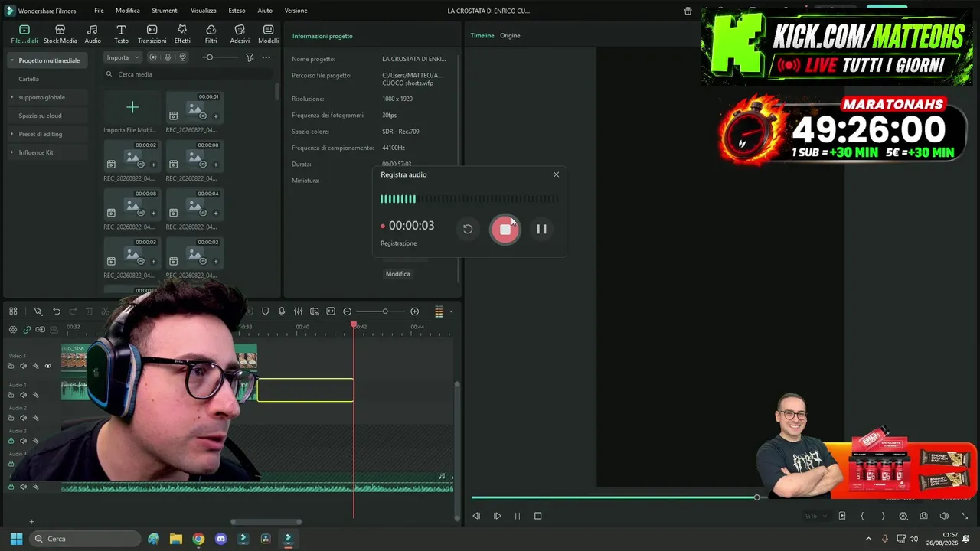Open the Modelli templates tab
The image size is (980, 551).
268,34
